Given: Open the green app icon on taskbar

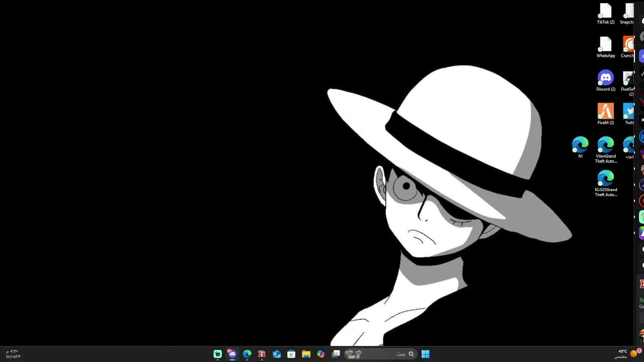Looking at the screenshot, I should (x=217, y=354).
